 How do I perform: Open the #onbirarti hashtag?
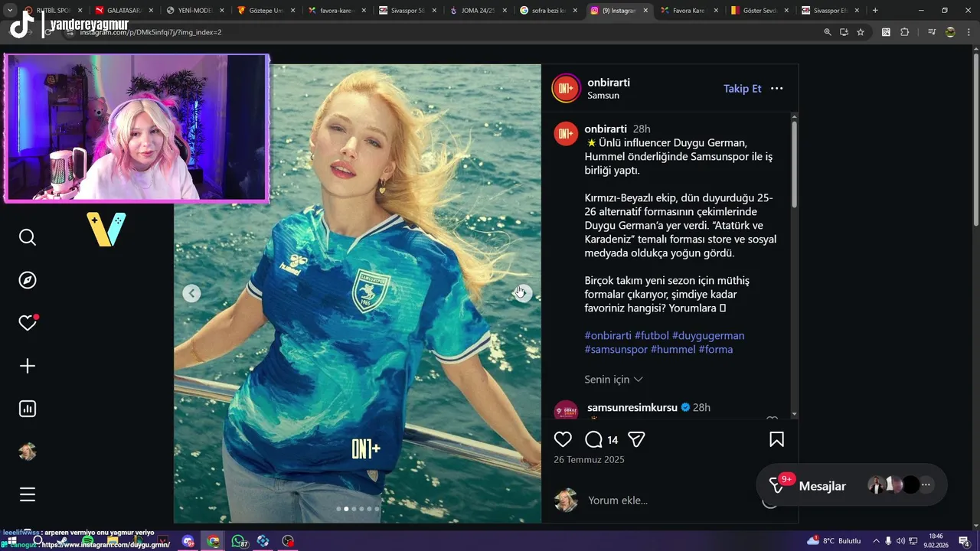608,335
